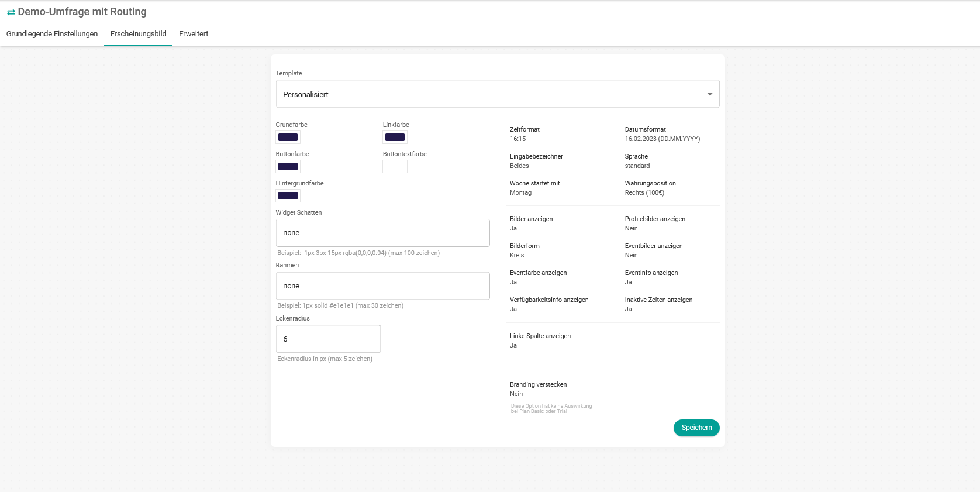Toggle Eventbilder anzeigen value Nein
This screenshot has width=980, height=492.
(x=632, y=256)
